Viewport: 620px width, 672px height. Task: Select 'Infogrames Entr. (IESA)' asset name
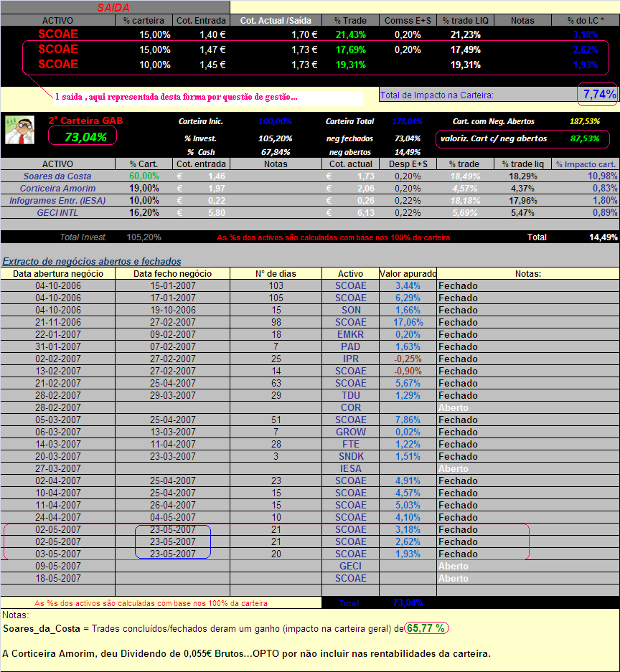pos(57,201)
